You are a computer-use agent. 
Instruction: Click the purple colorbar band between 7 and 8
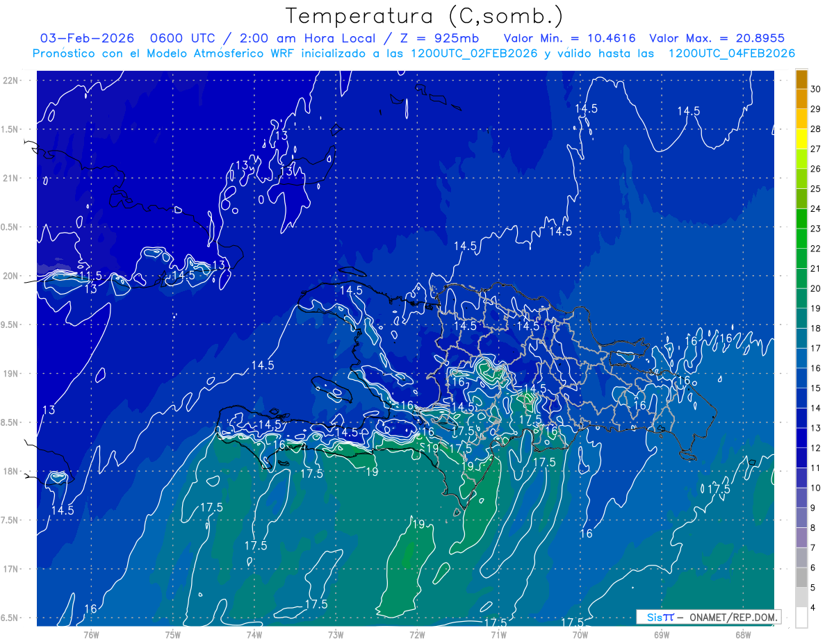pos(801,538)
